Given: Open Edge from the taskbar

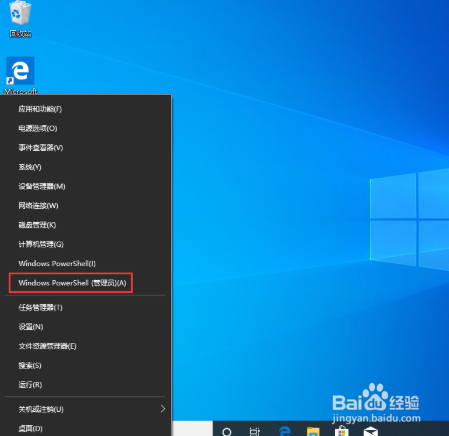Looking at the screenshot, I should pyautogui.click(x=284, y=431).
